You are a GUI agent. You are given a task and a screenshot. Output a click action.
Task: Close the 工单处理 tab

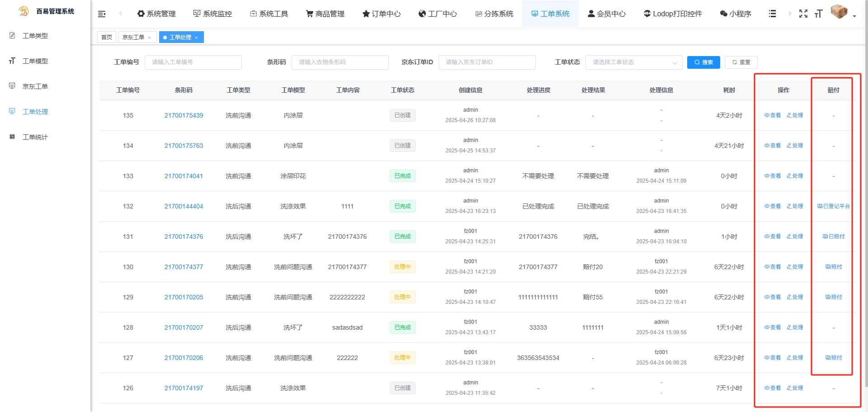coord(196,38)
